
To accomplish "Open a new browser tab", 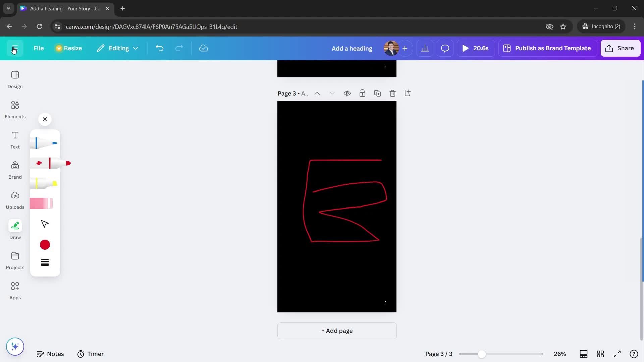I will click(x=123, y=8).
